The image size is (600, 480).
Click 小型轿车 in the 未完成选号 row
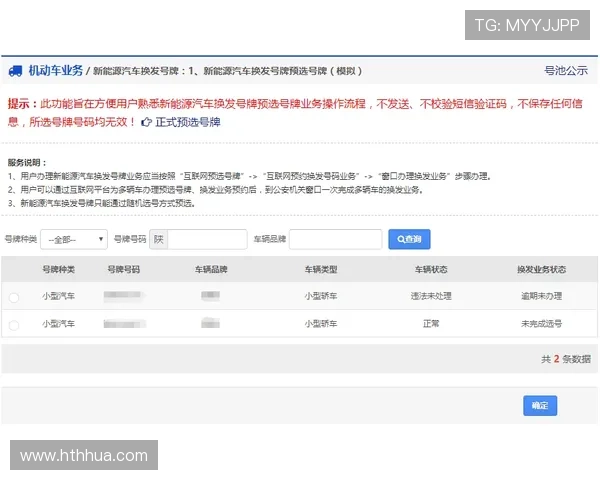point(321,324)
